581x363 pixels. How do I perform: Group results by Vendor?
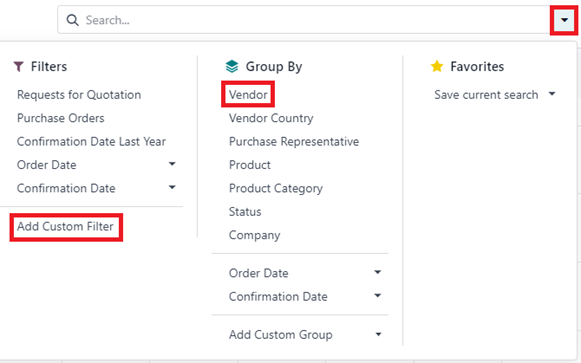(x=248, y=95)
